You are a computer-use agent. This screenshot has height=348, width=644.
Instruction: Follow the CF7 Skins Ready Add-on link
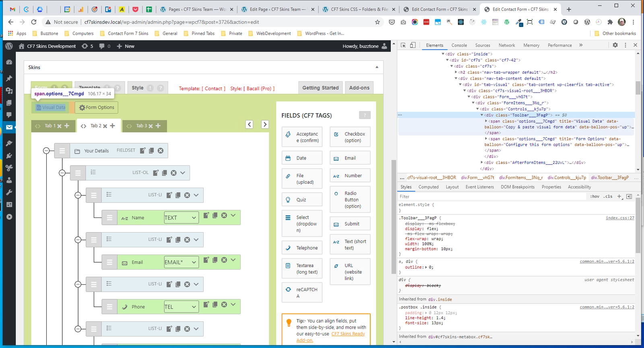[x=348, y=334]
